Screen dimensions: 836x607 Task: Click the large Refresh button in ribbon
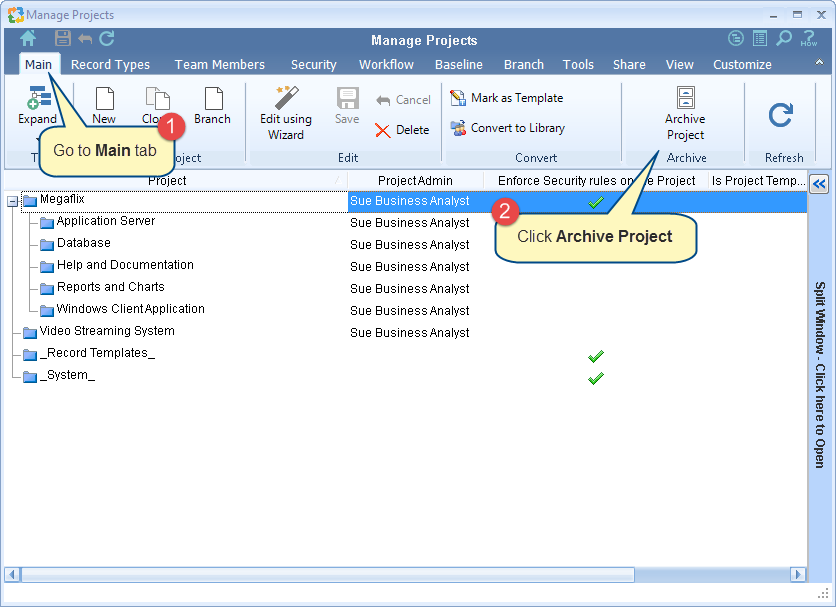[x=781, y=115]
